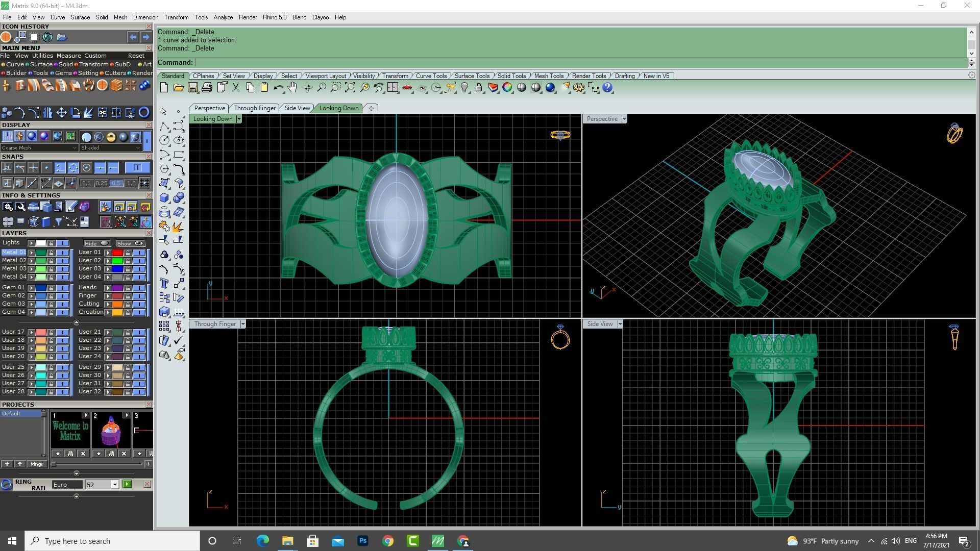The image size is (980, 551).
Task: Click the folder icon in Icon History
Action: coord(62,37)
